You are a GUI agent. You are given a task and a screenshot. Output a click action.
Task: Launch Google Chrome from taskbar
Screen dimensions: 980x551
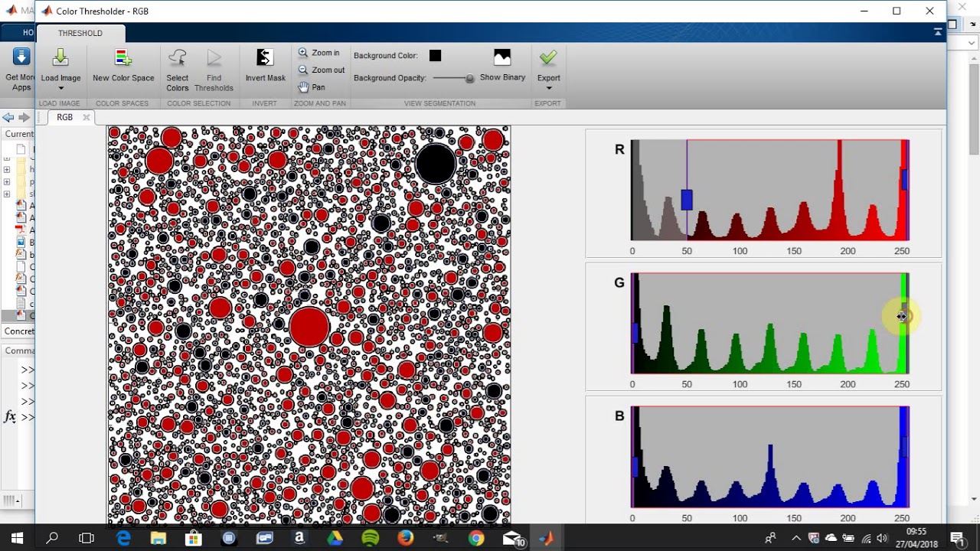click(475, 538)
